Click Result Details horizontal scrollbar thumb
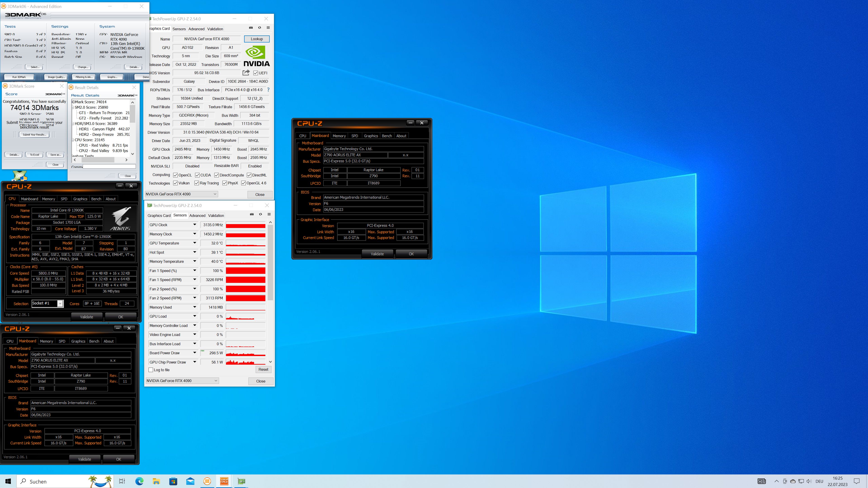Image resolution: width=868 pixels, height=488 pixels. tap(98, 160)
